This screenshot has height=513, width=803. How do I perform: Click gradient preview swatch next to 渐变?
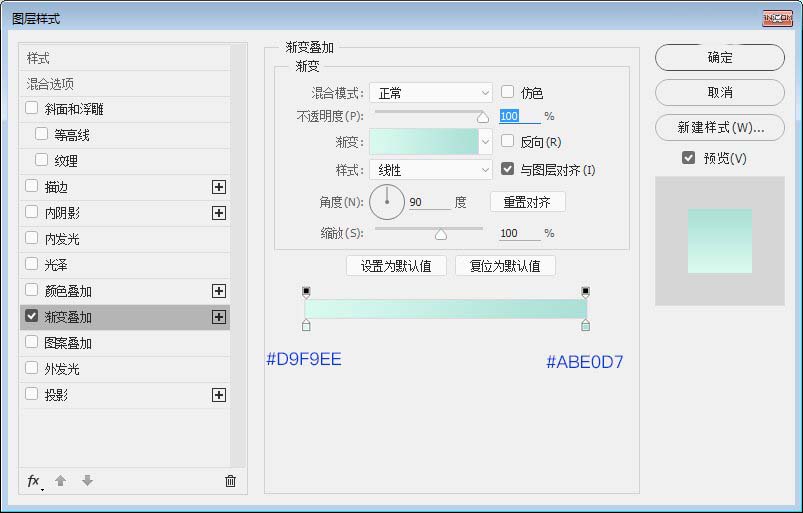[424, 142]
